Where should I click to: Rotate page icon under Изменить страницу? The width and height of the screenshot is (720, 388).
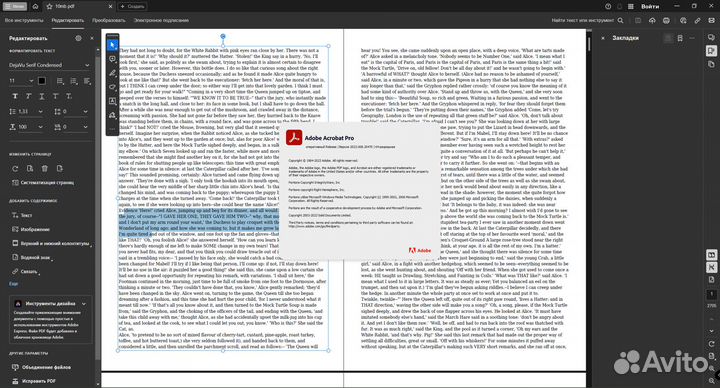pyautogui.click(x=15, y=169)
